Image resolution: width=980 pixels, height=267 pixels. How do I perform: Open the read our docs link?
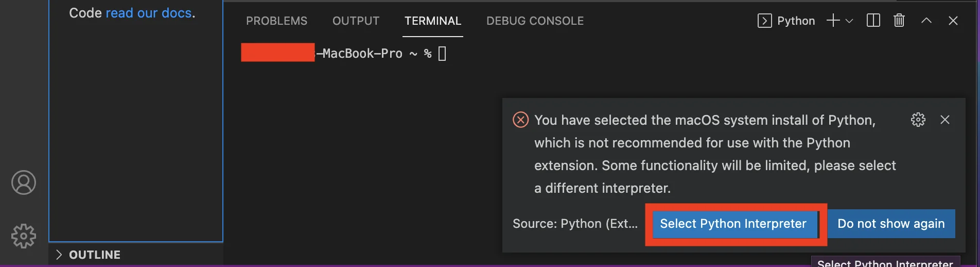pos(149,13)
